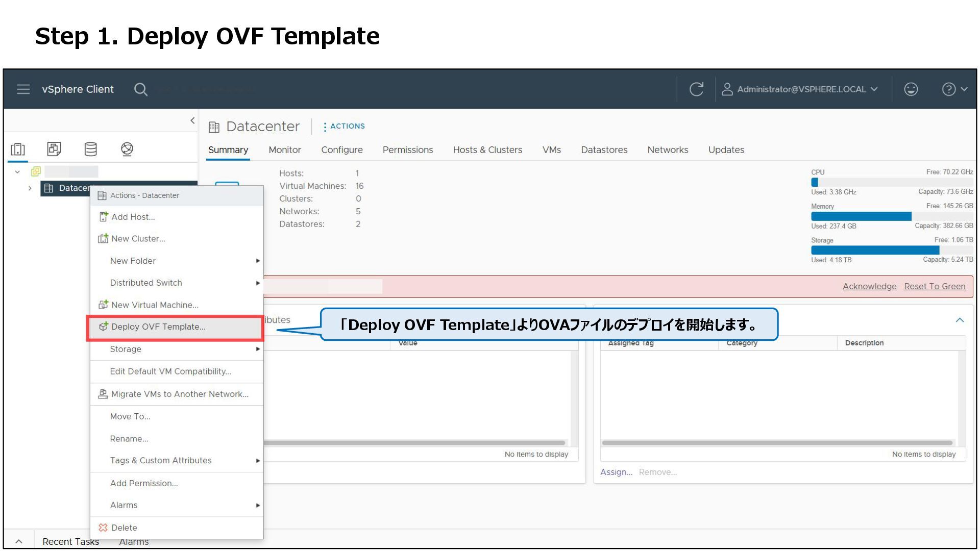Click the Tags panel horizontal scrollbar

pos(777,443)
